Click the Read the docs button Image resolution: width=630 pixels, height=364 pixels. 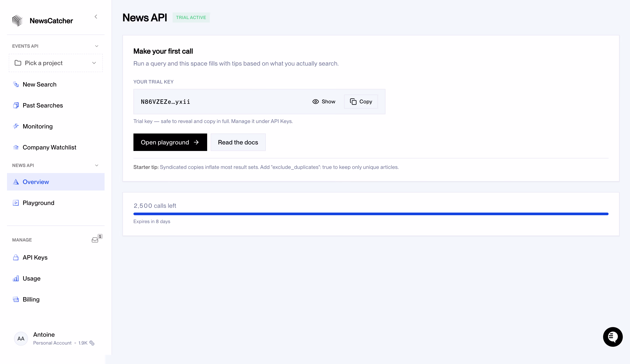238,142
